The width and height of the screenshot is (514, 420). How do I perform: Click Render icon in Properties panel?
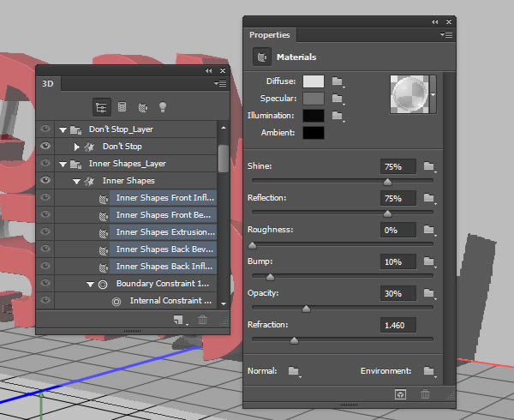(x=400, y=394)
